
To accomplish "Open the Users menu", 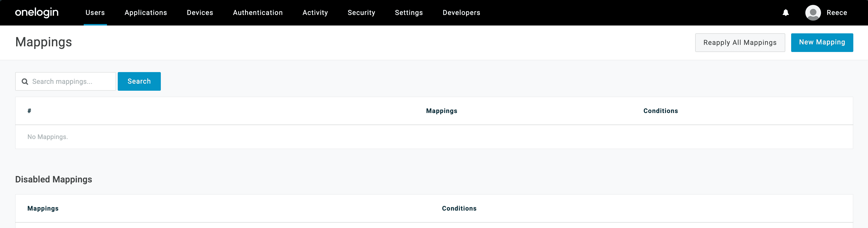I will (95, 13).
